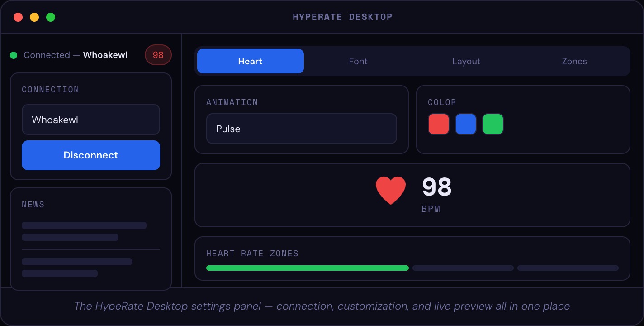The image size is (644, 326).
Task: Open the second news item below divider
Action: [77, 267]
